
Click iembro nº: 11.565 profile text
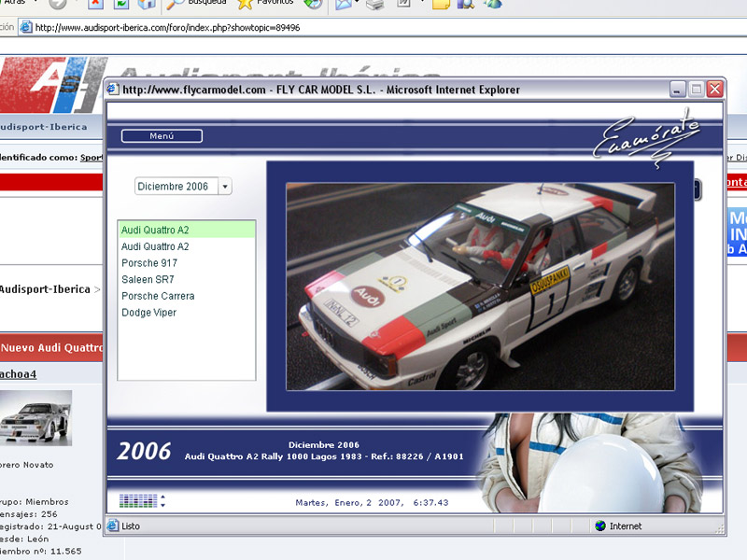click(x=41, y=552)
